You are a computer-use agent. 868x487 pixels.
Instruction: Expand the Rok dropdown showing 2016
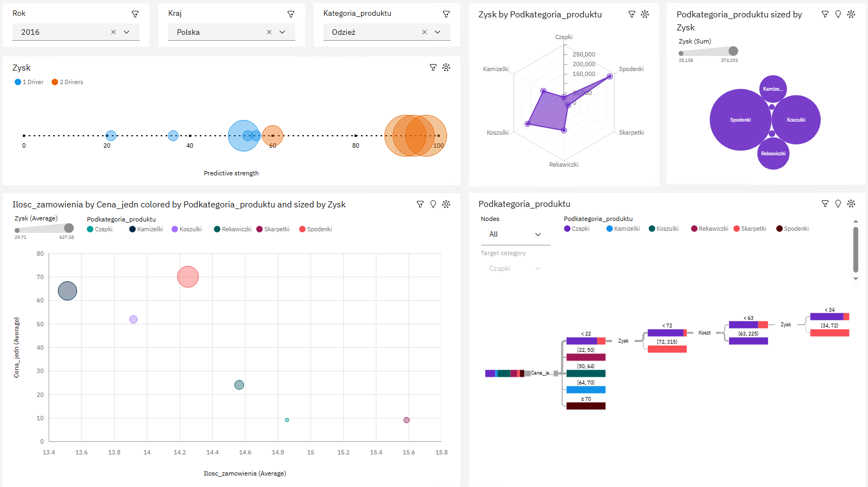pyautogui.click(x=126, y=32)
